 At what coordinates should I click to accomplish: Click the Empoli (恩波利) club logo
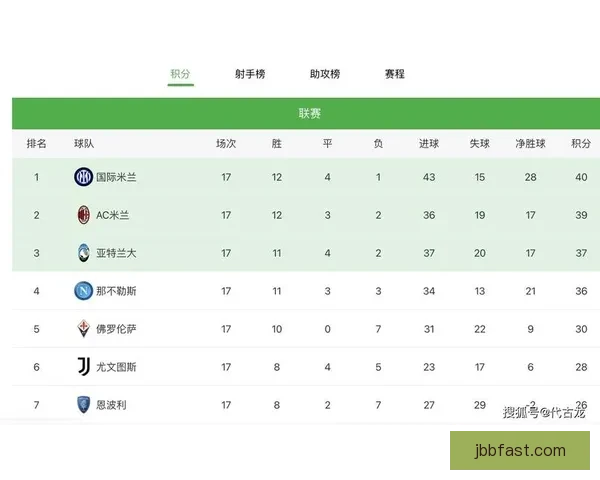point(83,405)
